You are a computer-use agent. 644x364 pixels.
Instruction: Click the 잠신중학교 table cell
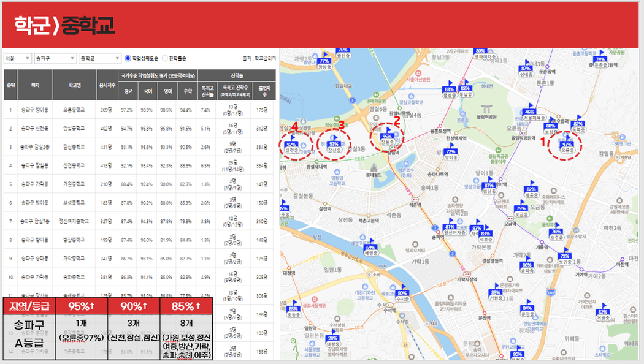[74, 147]
